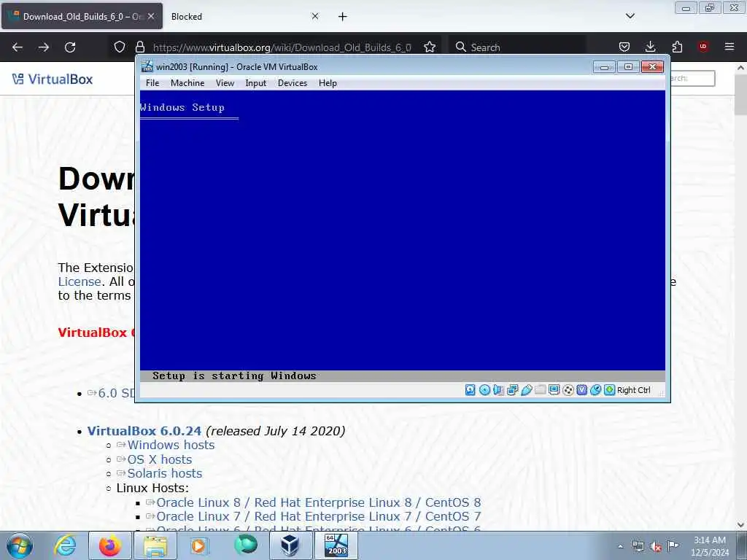Click VirtualBox 6.0.24 heading link
The image size is (747, 560).
click(144, 431)
